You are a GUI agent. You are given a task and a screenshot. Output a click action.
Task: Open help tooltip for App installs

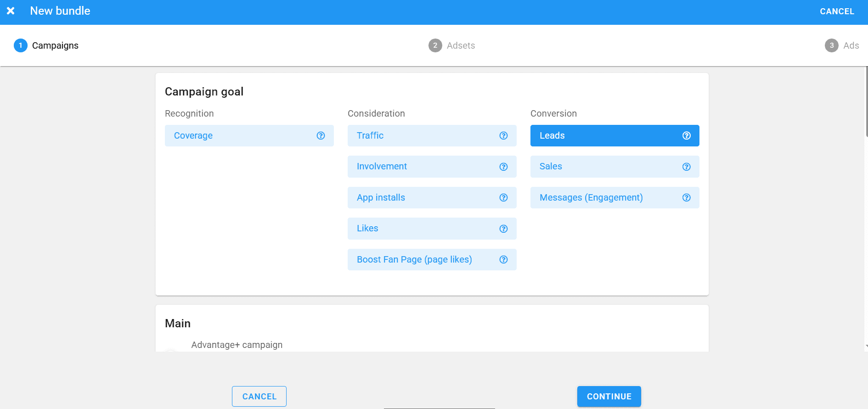(x=503, y=197)
